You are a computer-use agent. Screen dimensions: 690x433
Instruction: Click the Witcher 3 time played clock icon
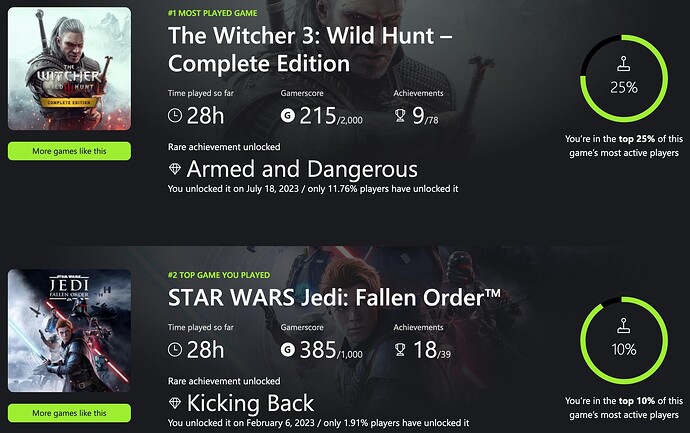click(x=175, y=116)
